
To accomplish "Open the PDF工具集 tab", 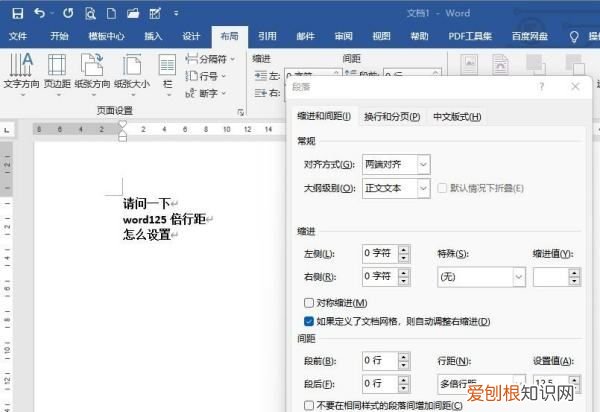I will coord(470,36).
